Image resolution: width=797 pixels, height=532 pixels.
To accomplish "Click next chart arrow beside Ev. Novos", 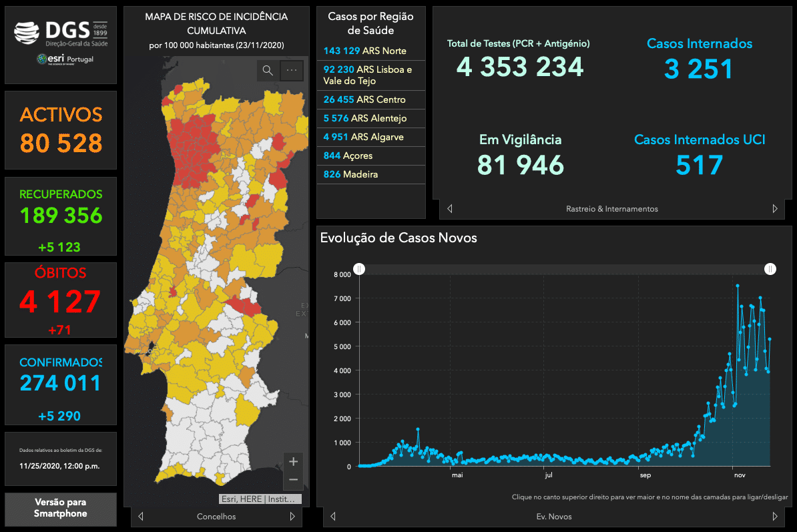I will (x=775, y=516).
